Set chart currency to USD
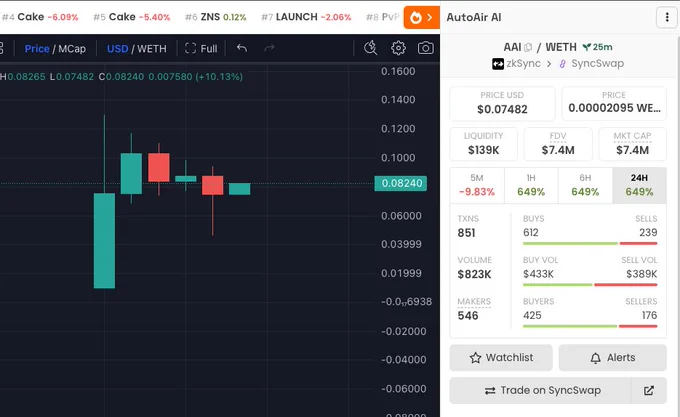 point(118,49)
